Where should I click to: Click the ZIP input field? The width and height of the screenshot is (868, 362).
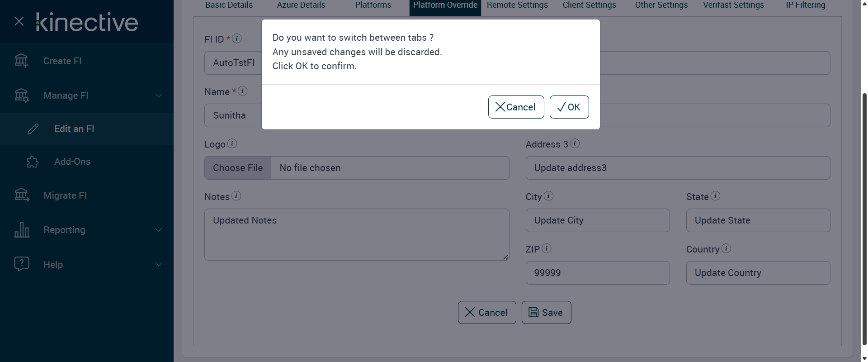[597, 273]
